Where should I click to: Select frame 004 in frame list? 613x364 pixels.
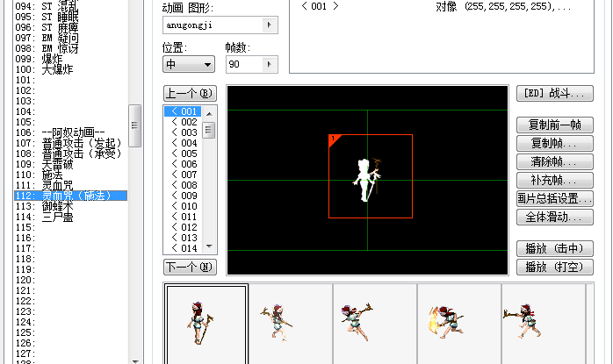[183, 143]
